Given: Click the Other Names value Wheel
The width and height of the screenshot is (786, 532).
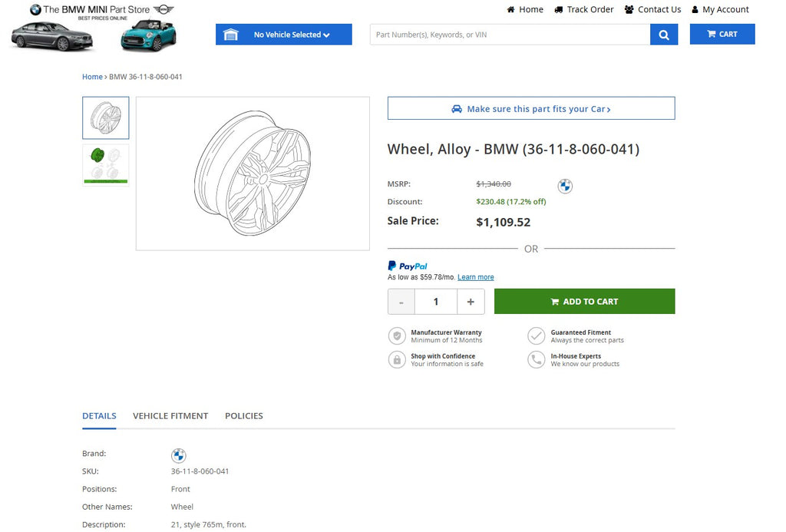Looking at the screenshot, I should 182,507.
